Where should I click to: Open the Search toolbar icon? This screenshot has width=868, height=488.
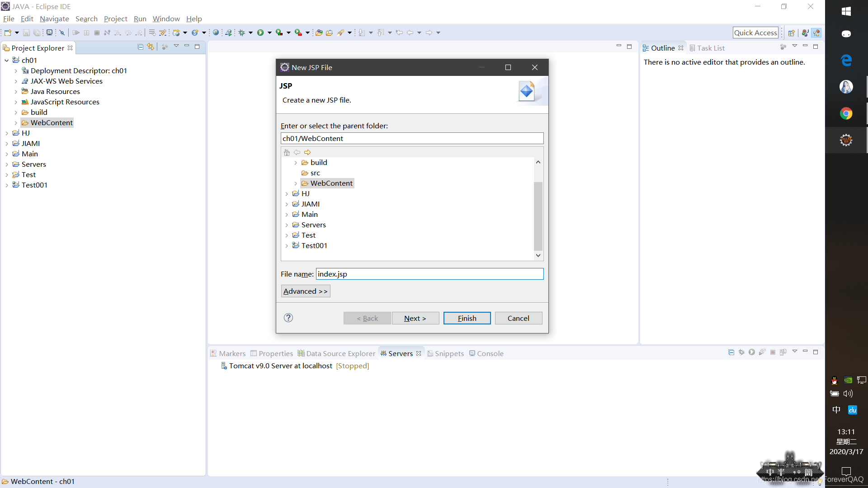click(341, 33)
